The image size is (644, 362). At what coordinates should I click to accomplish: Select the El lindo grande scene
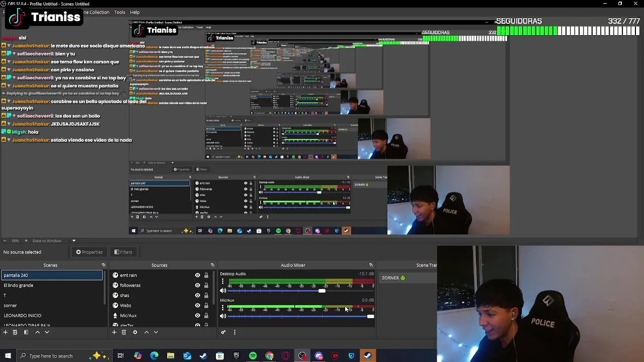[x=52, y=286]
